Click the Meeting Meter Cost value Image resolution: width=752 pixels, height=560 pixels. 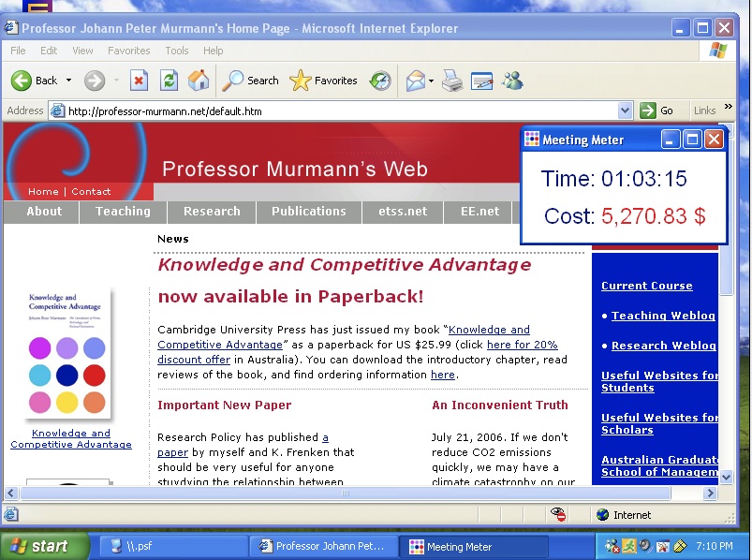(653, 215)
